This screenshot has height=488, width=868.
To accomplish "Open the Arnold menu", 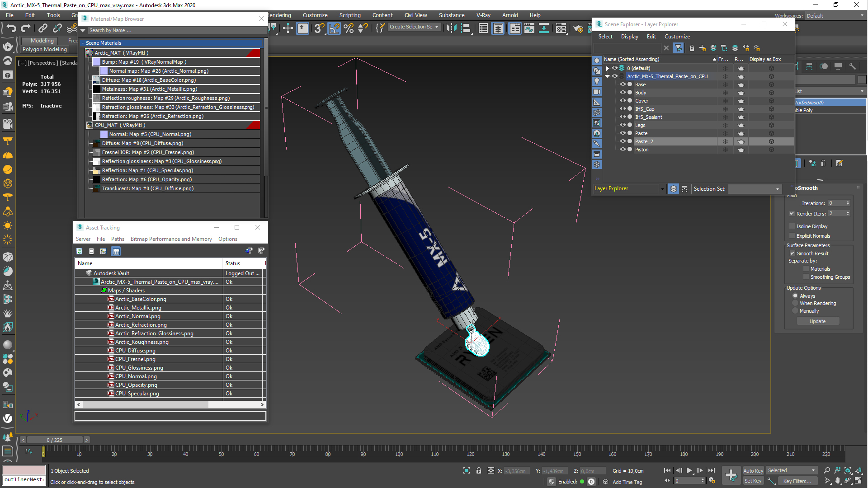I will point(510,15).
